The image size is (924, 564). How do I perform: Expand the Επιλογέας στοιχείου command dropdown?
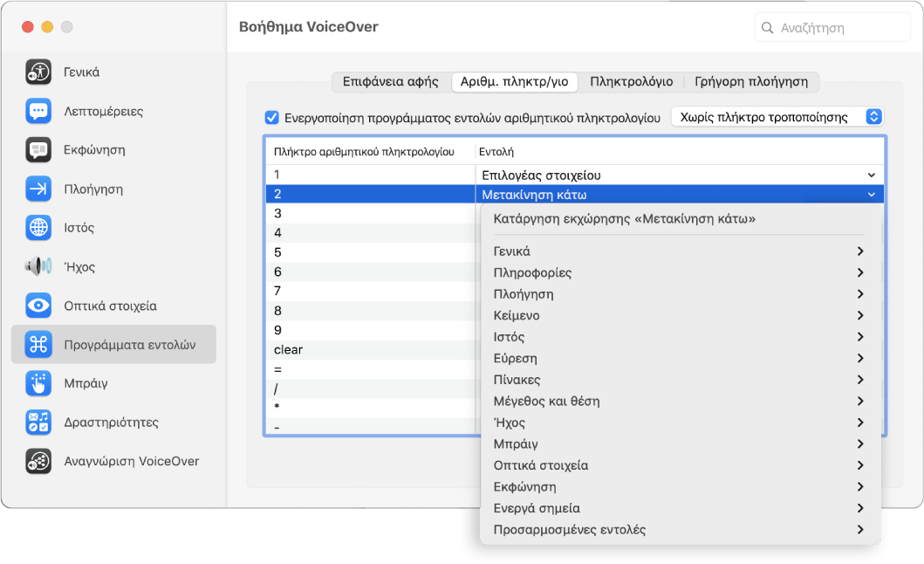click(x=870, y=175)
